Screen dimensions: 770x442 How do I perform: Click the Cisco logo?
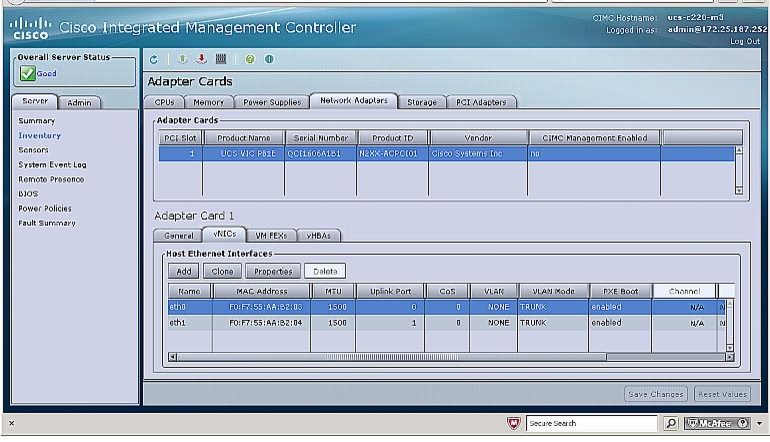30,28
